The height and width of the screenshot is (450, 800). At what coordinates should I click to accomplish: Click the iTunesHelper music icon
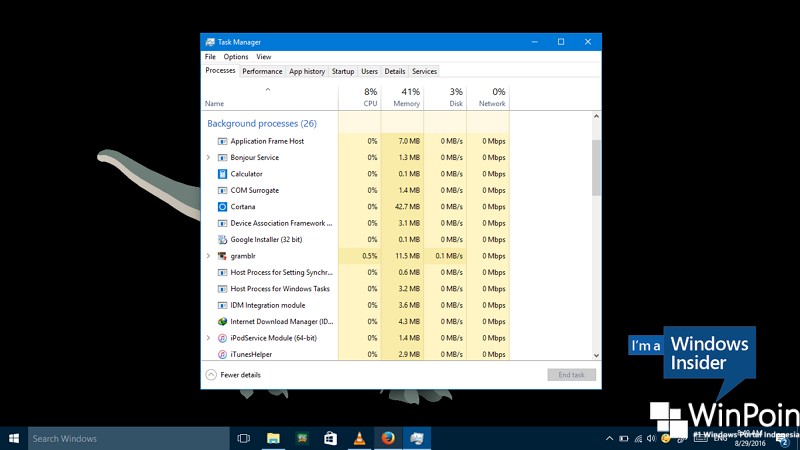tap(222, 355)
